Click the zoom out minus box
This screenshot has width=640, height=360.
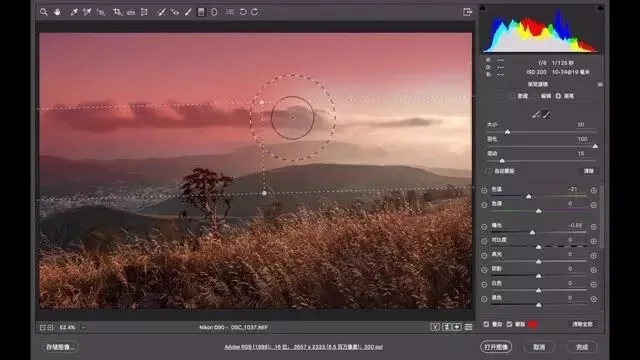click(x=42, y=327)
